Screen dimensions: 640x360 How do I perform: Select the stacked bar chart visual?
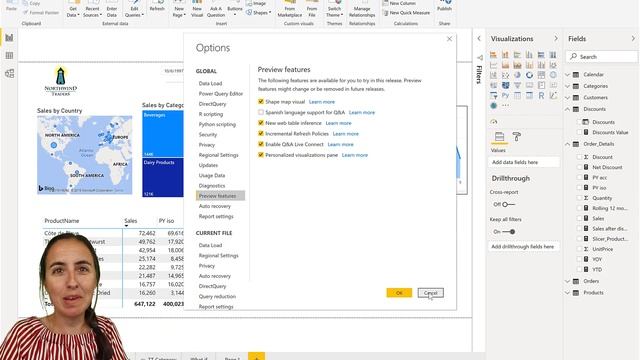[493, 55]
